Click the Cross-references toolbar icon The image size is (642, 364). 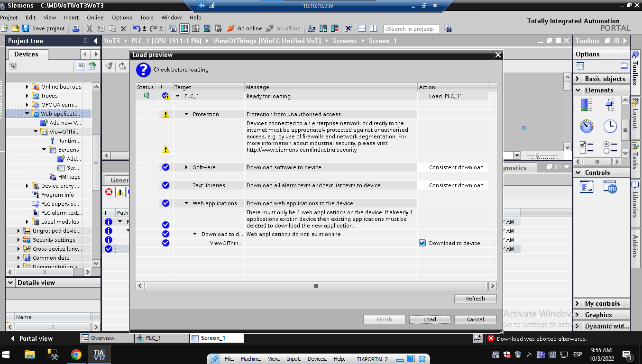[349, 28]
